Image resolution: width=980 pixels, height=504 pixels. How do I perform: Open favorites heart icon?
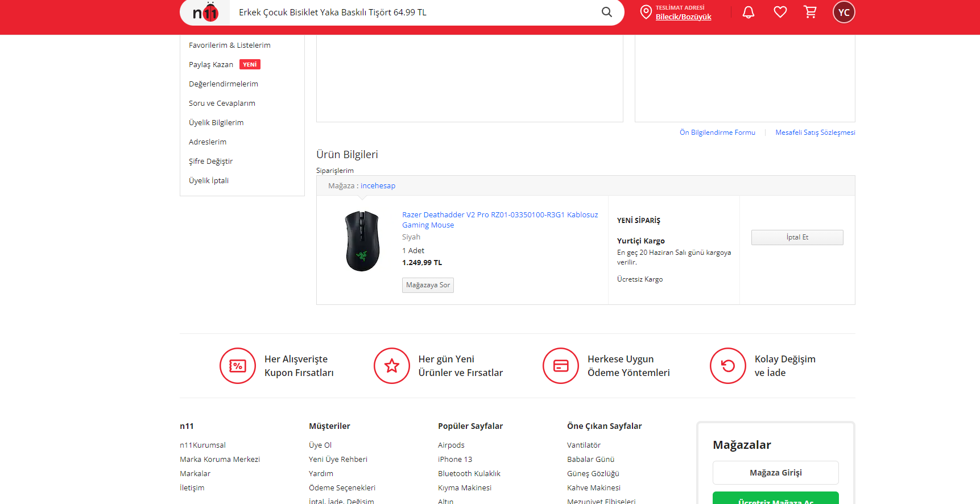coord(780,13)
